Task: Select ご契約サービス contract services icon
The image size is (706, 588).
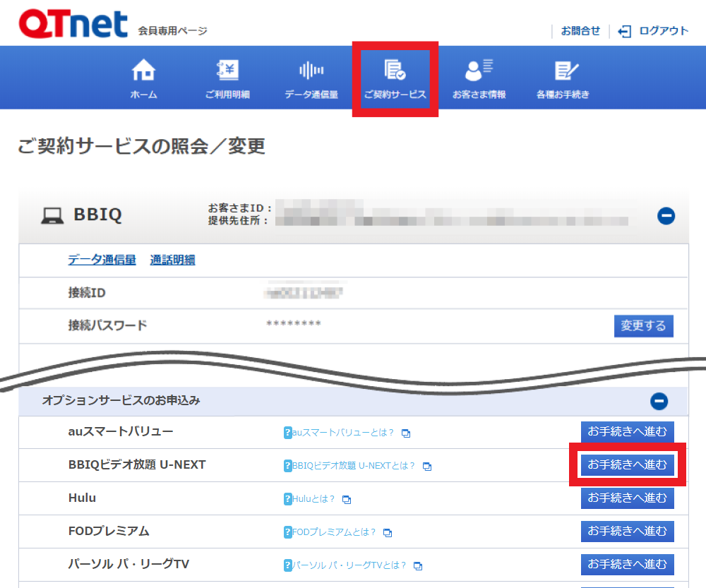Action: pos(395,71)
